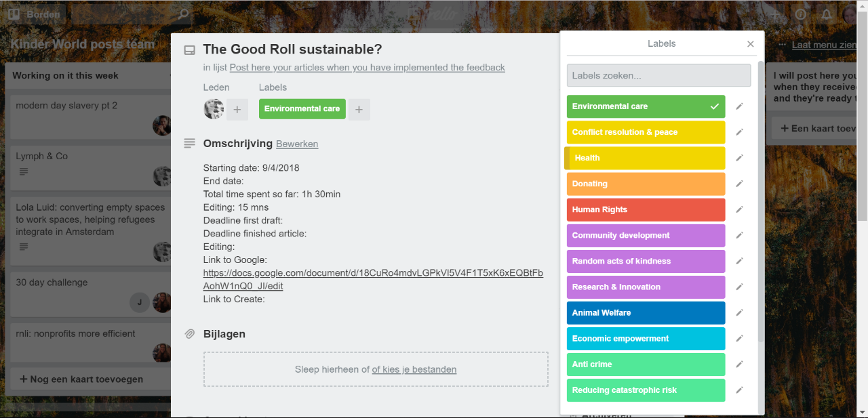Click the card icon beside the card title

click(190, 50)
